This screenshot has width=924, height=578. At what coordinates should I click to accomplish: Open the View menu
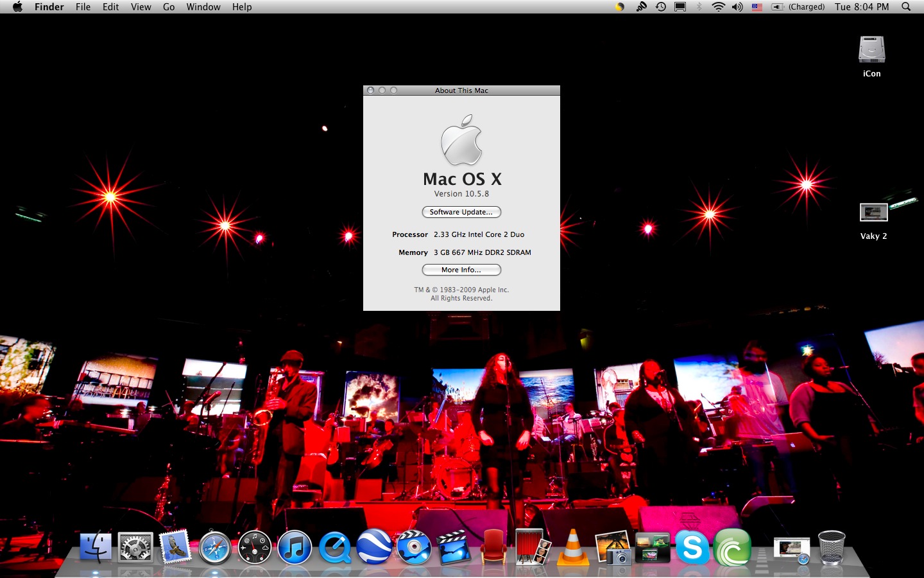tap(141, 7)
